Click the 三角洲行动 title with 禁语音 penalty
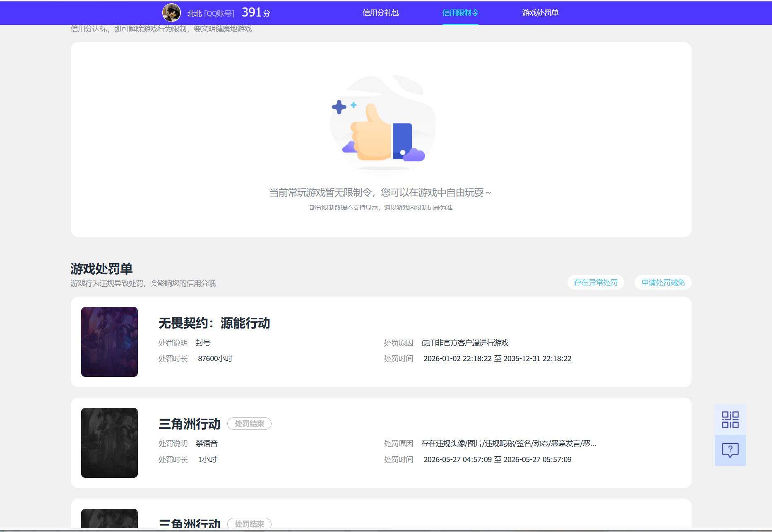This screenshot has width=772, height=532. pos(189,424)
